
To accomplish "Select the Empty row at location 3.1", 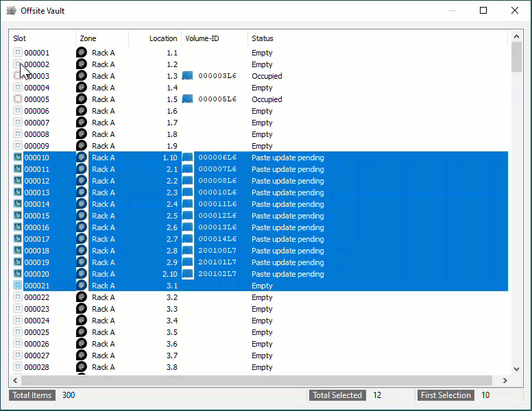I will point(258,286).
